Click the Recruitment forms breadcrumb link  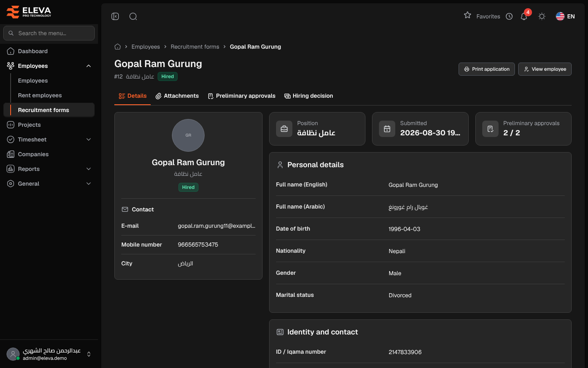click(x=195, y=47)
